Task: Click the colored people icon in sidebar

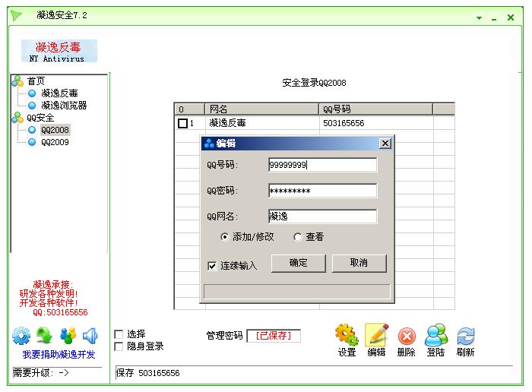Action: (68, 335)
